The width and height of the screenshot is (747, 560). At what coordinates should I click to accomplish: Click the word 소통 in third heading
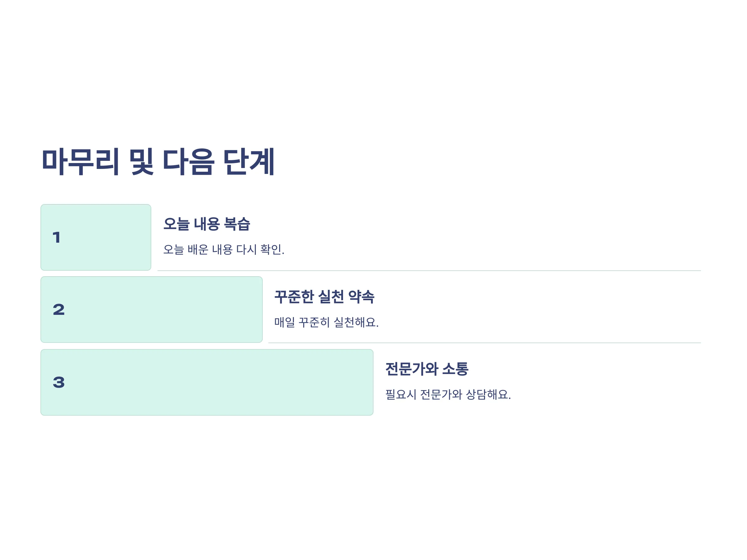point(456,369)
